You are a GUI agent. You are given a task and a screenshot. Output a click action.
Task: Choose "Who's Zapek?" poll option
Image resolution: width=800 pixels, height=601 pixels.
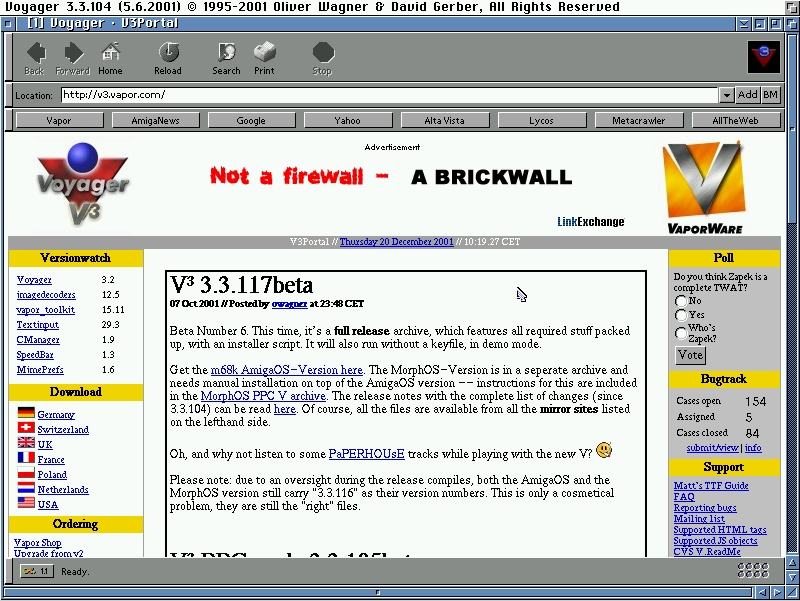(681, 333)
